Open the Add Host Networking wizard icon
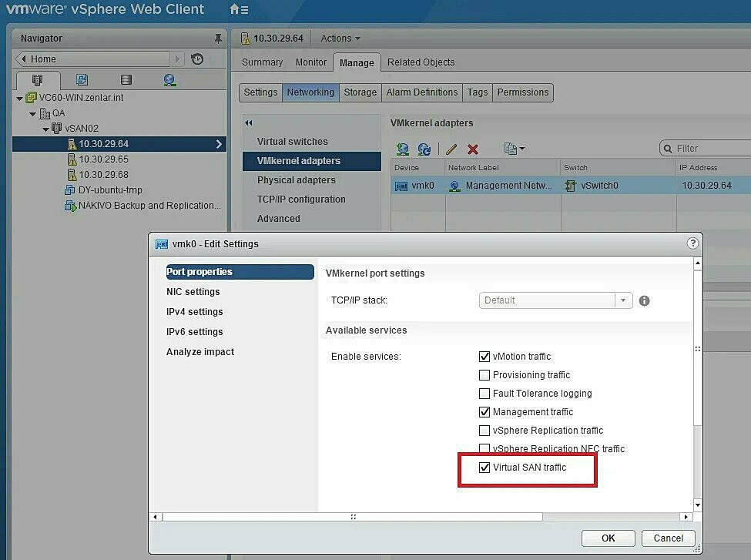Screen dimensions: 751x560 401,148
